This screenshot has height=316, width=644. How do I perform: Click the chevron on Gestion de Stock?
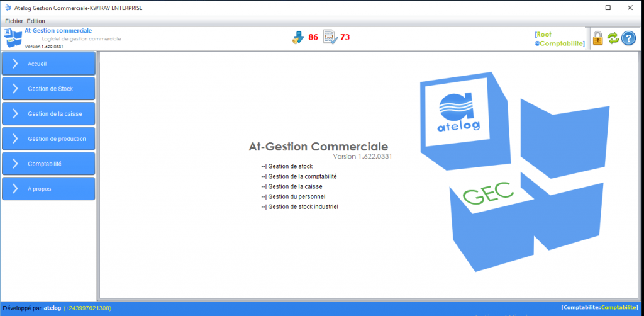pos(16,89)
